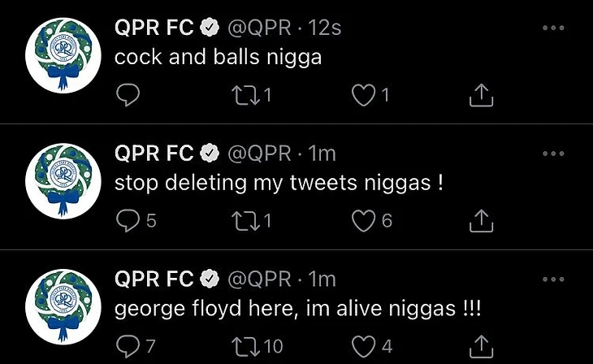Tap the share icon on the middle tweet
This screenshot has height=364, width=593.
[481, 221]
